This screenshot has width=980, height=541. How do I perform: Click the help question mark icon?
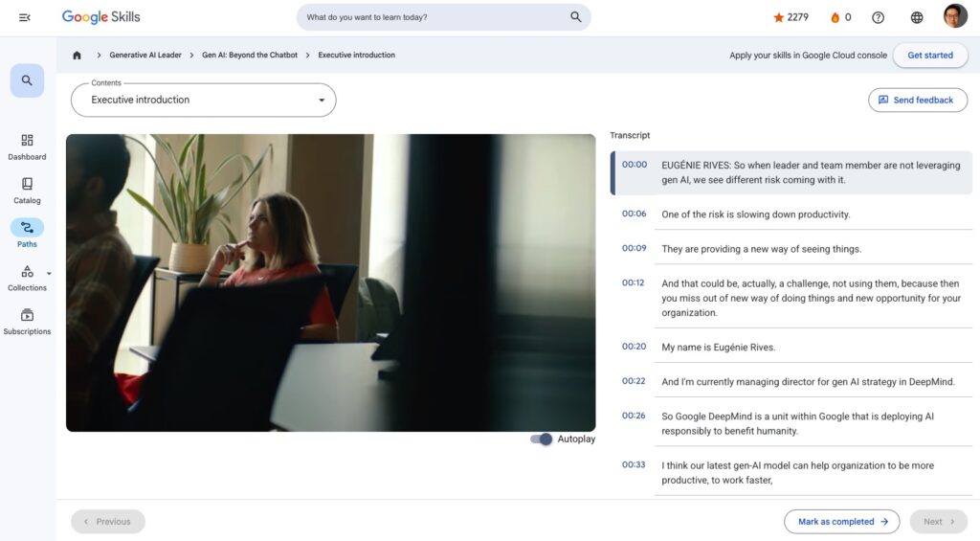878,17
